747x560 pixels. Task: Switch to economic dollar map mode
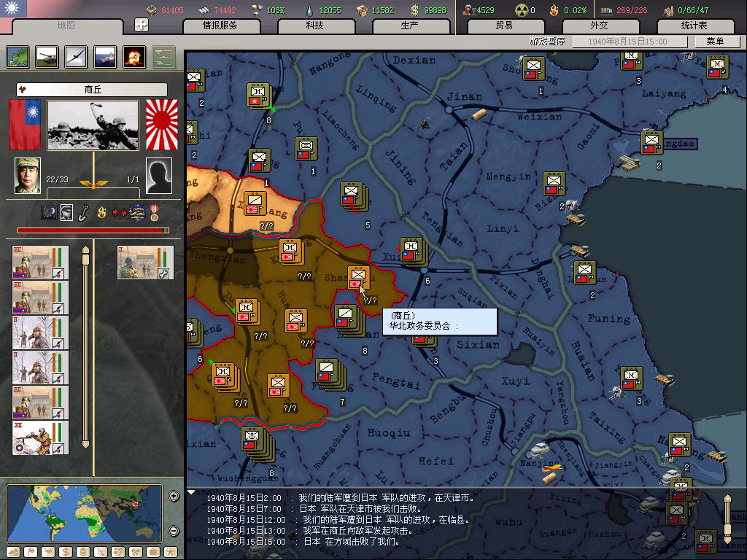coord(66,552)
